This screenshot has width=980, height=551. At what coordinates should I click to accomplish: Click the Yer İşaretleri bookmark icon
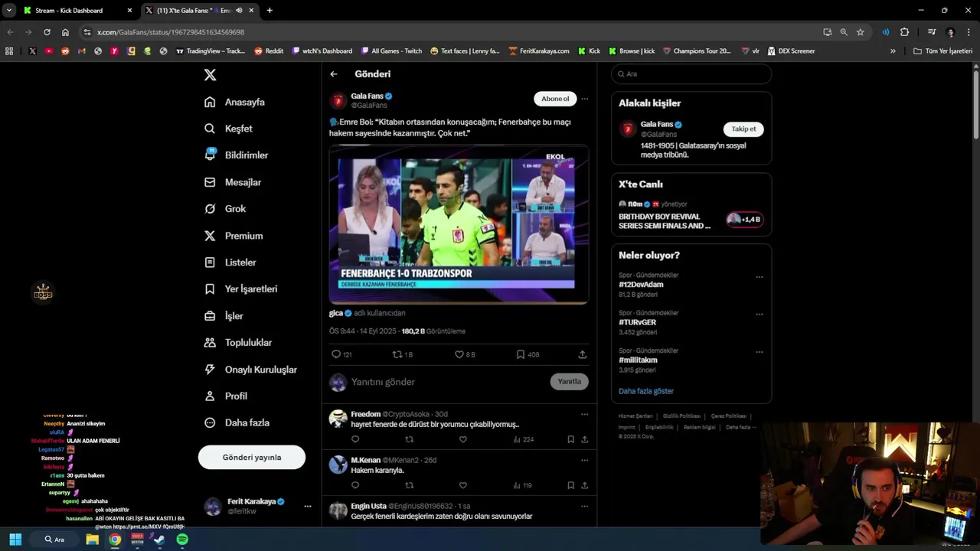coord(210,289)
